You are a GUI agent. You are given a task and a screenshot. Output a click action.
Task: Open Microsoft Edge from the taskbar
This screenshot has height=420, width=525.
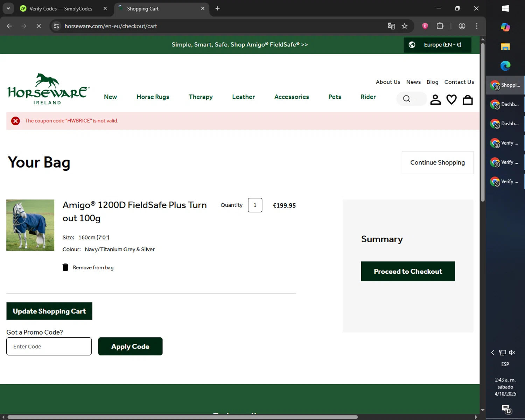point(505,65)
